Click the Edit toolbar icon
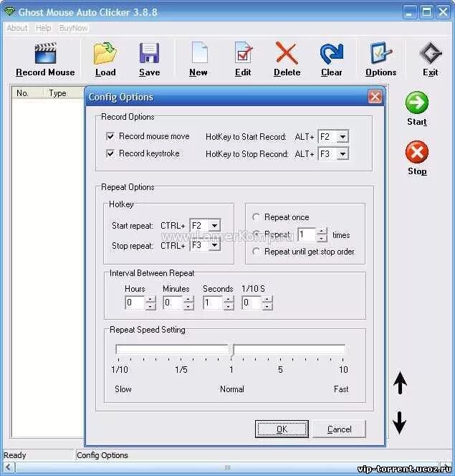This screenshot has width=455, height=476. (244, 53)
